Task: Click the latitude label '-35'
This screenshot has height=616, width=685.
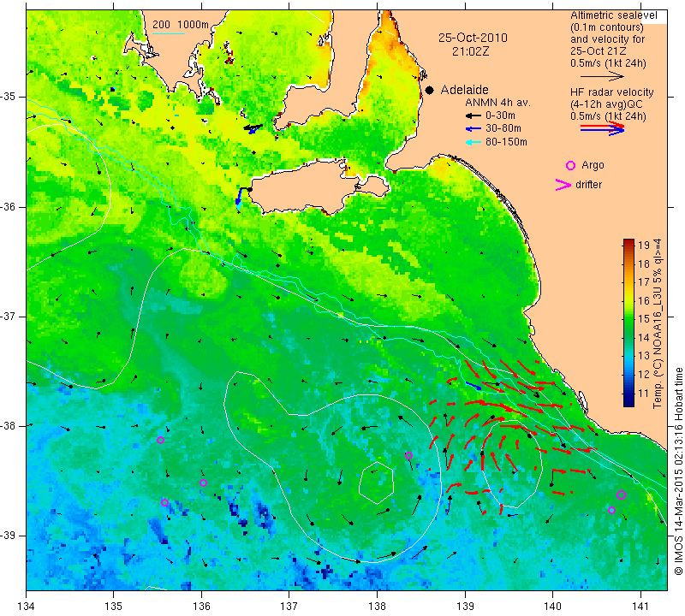Action: (x=9, y=97)
